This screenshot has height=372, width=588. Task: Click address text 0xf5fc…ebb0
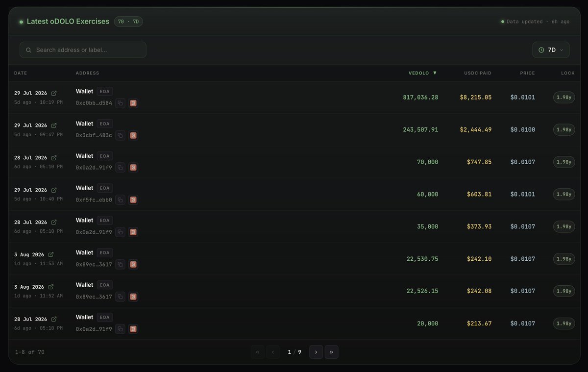[x=94, y=200]
